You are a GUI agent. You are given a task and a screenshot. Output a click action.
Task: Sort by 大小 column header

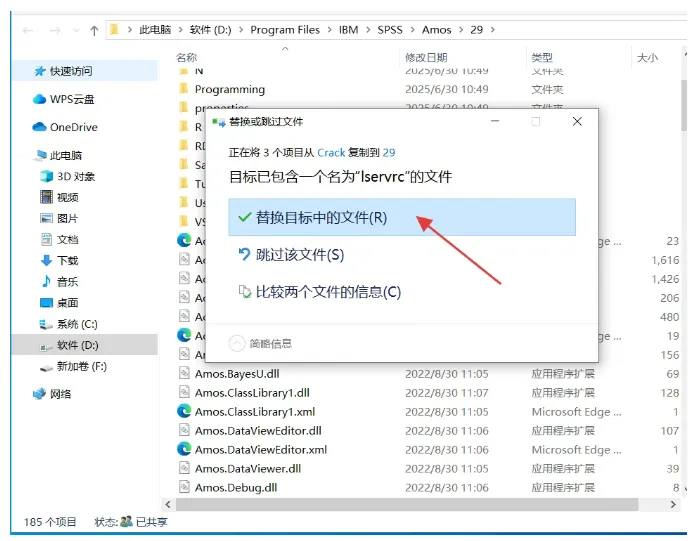tap(648, 57)
